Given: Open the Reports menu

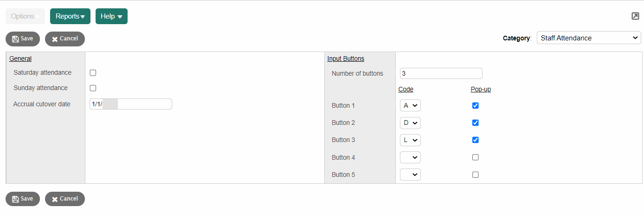Looking at the screenshot, I should tap(70, 16).
